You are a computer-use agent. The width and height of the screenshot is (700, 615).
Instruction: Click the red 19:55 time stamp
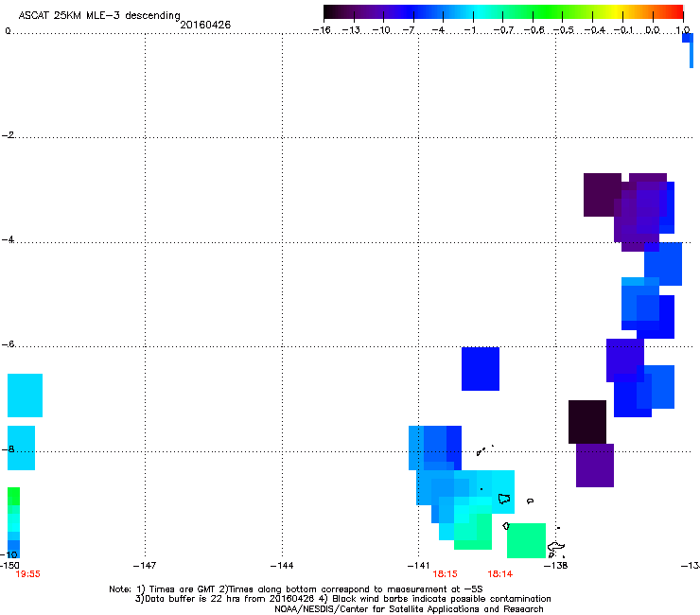(x=27, y=574)
